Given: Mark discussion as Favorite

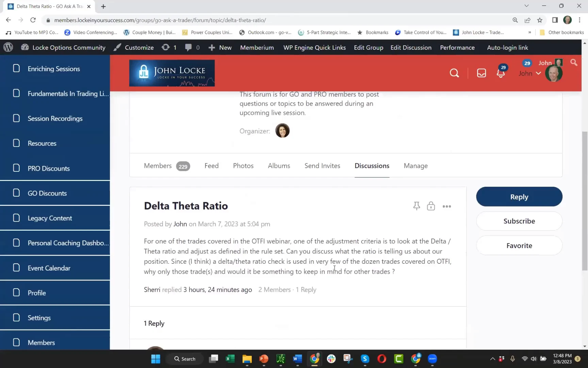Looking at the screenshot, I should (x=519, y=246).
